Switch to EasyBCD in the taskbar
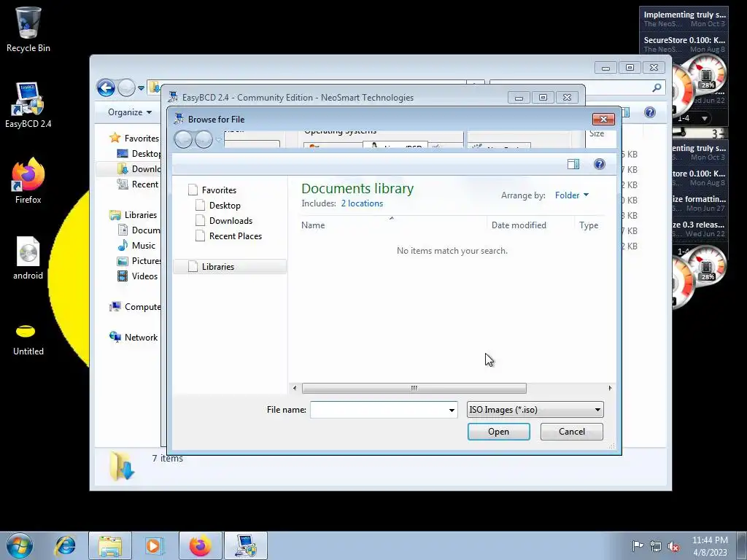 click(x=246, y=545)
